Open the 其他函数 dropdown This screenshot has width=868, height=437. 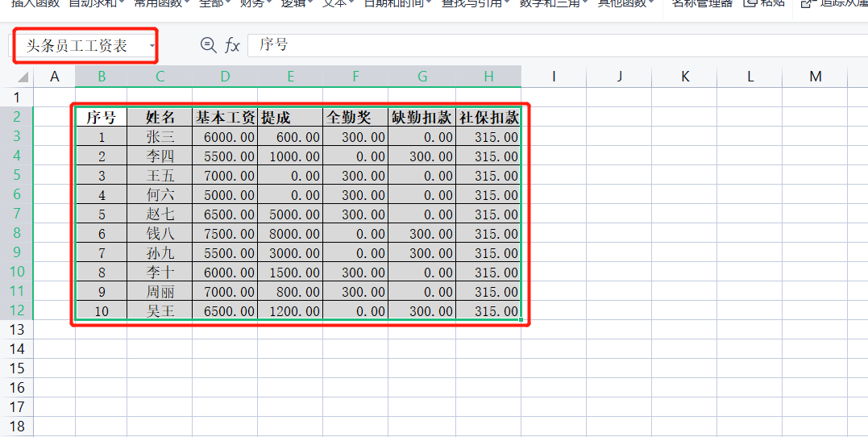click(x=625, y=2)
